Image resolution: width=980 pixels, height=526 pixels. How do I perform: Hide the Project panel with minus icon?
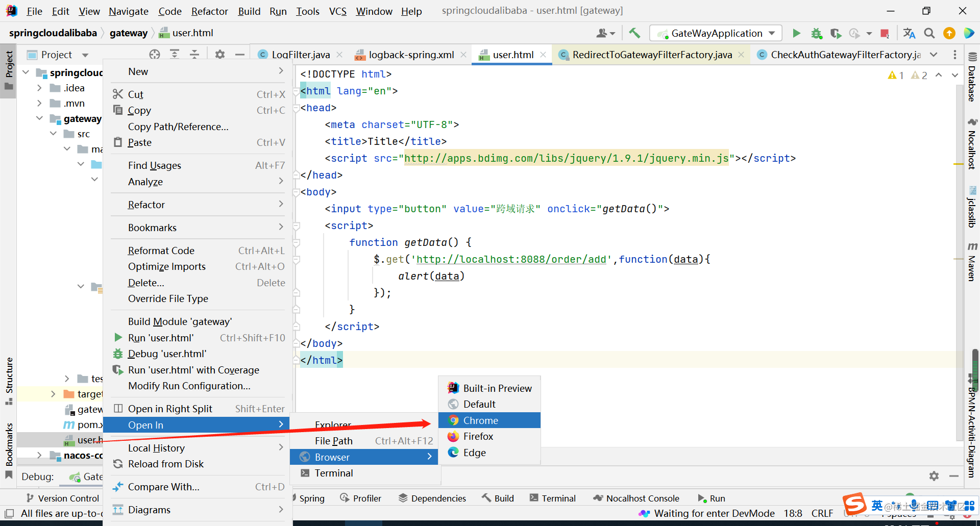pos(240,55)
